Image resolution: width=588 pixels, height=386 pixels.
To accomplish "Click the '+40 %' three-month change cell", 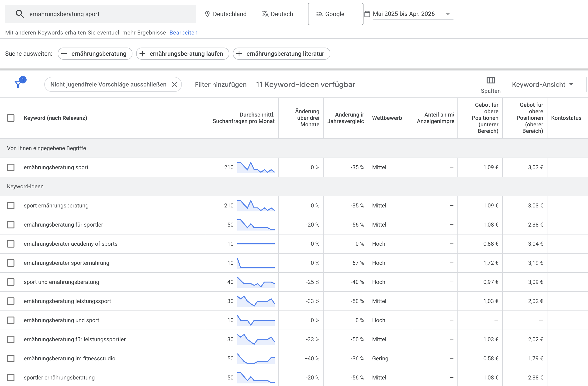I will pos(312,358).
